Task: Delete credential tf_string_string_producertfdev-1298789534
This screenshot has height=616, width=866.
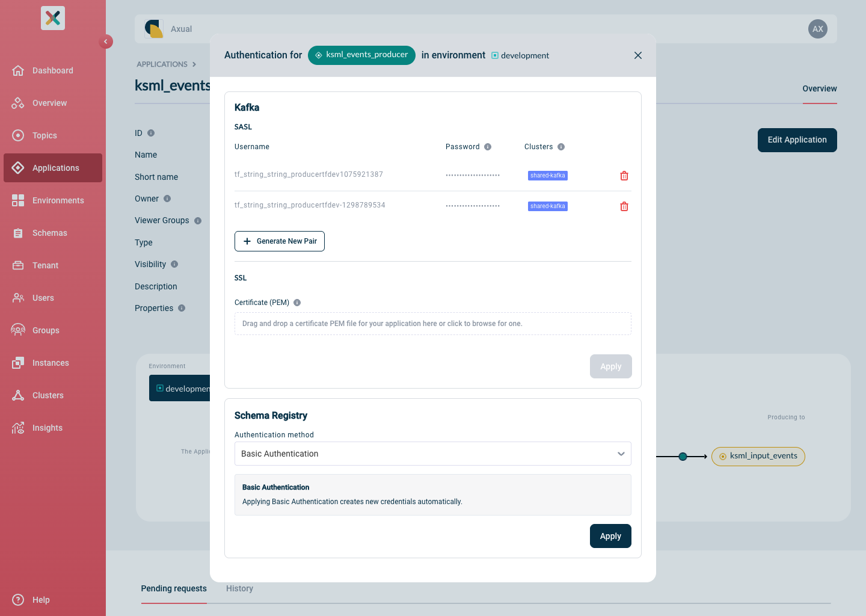Action: (x=624, y=206)
